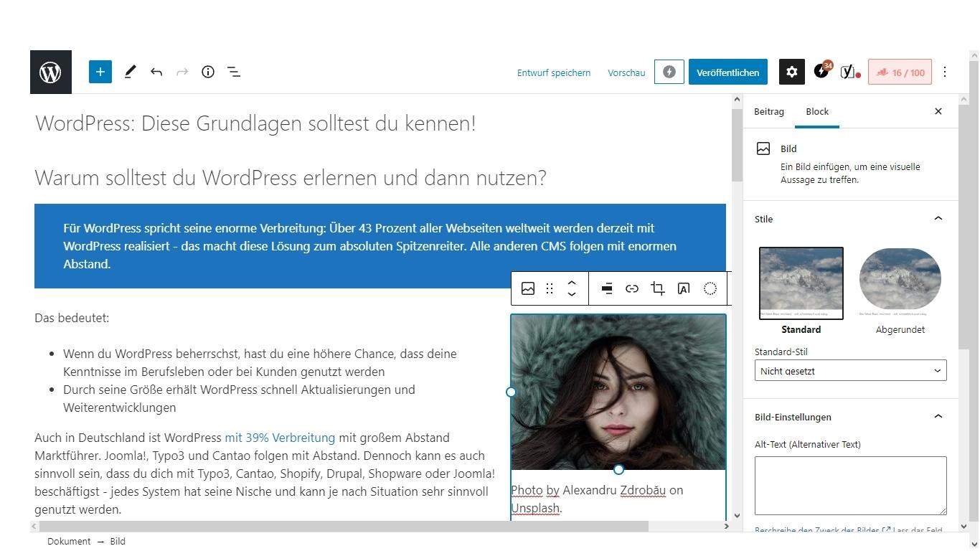Viewport: 980px width, 551px height.
Task: Click the woman portrait image block
Action: 618,392
